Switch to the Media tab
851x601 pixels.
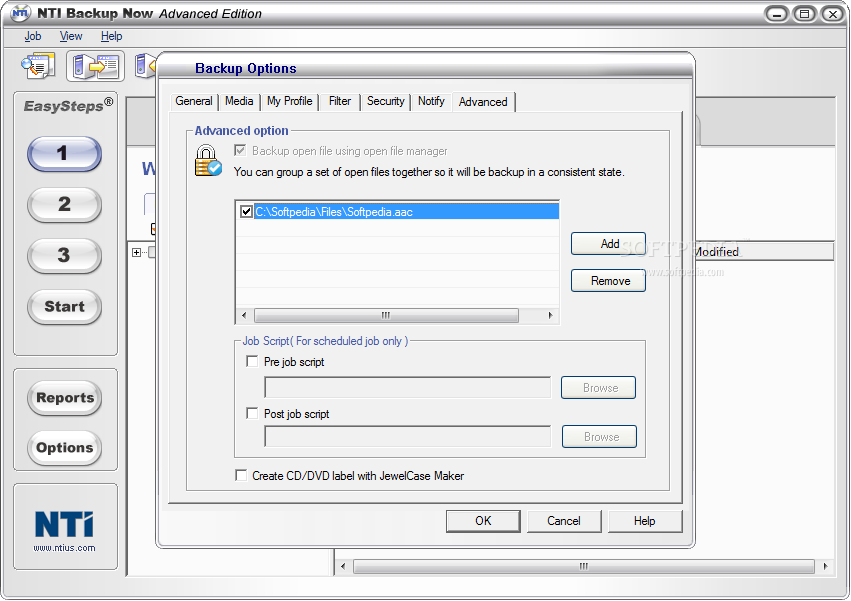tap(239, 101)
